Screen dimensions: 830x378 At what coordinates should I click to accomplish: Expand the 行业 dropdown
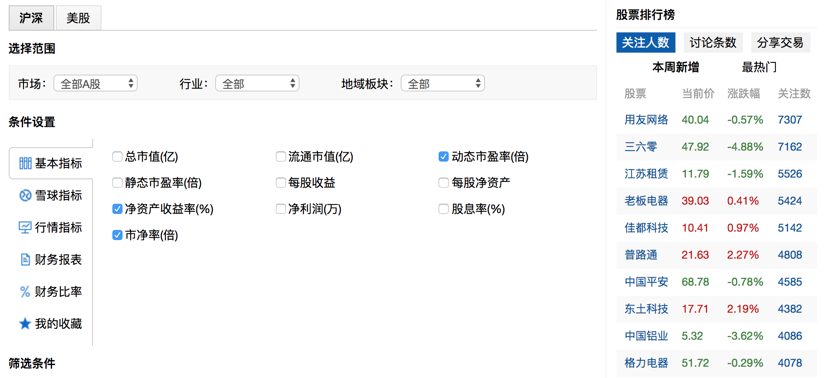[257, 83]
